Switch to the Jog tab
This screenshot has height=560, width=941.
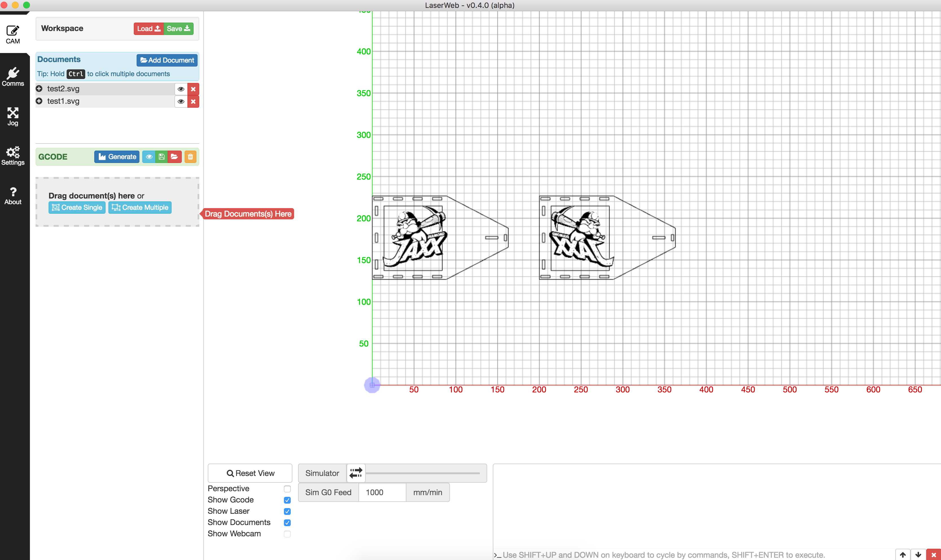point(13,116)
